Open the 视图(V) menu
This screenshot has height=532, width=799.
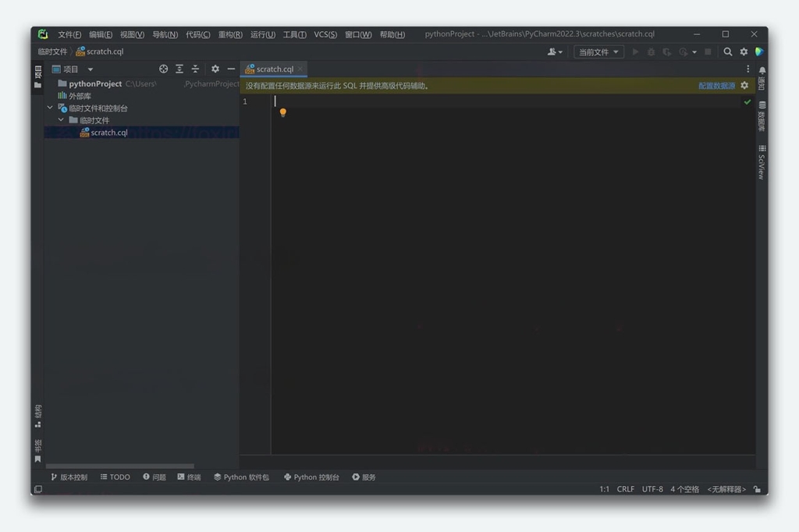pos(132,34)
